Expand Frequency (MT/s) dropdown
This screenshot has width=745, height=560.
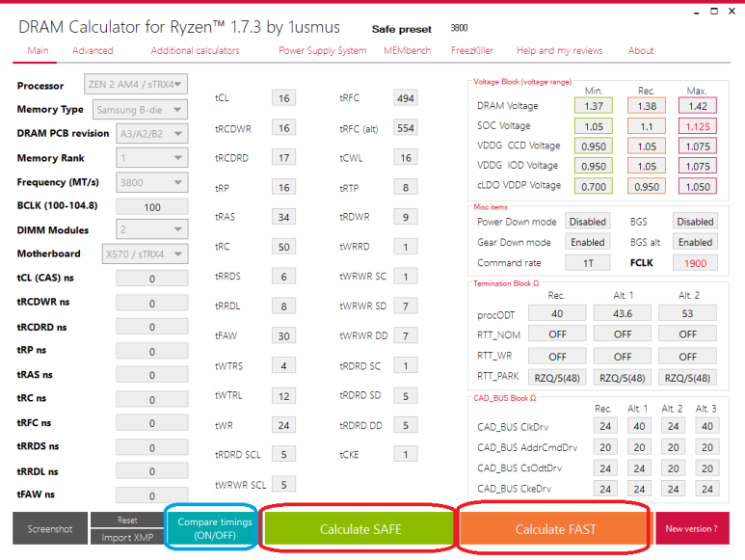pyautogui.click(x=152, y=182)
